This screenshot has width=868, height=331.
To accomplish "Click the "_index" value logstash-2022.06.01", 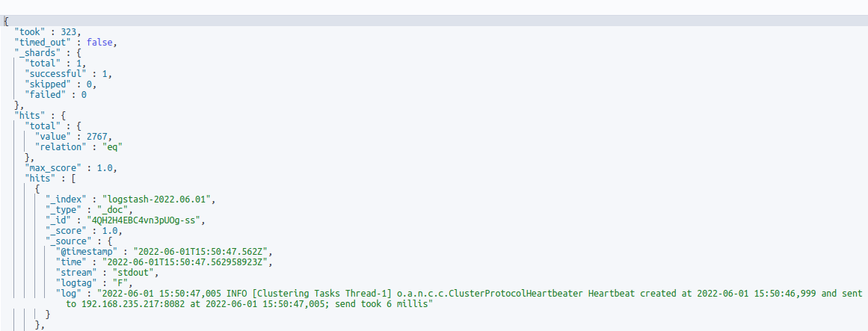I will (x=163, y=199).
